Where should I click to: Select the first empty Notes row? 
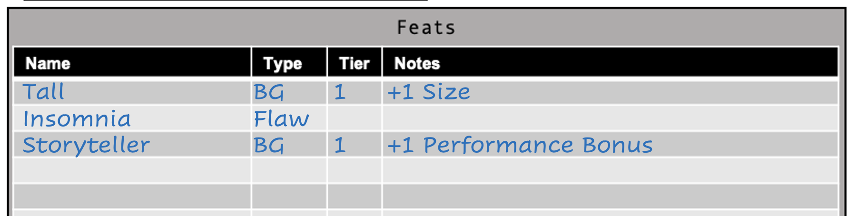pyautogui.click(x=611, y=171)
